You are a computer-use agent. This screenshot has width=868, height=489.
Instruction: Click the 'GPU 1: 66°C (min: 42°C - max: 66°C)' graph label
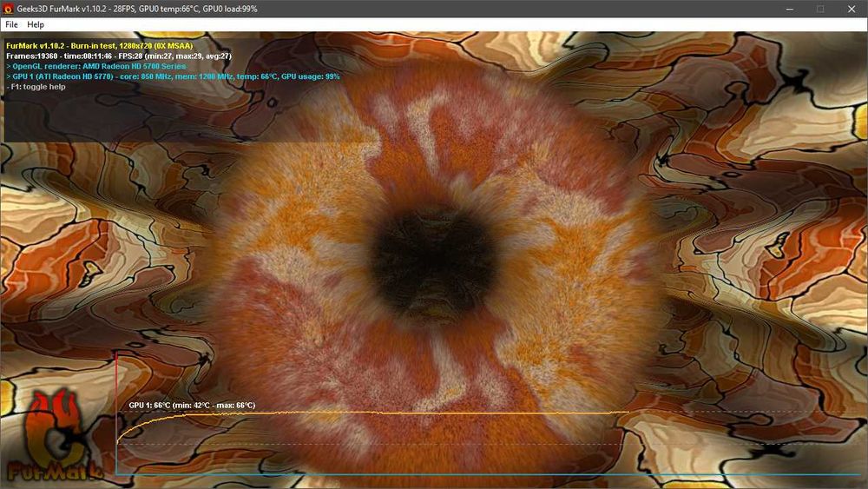(x=192, y=406)
